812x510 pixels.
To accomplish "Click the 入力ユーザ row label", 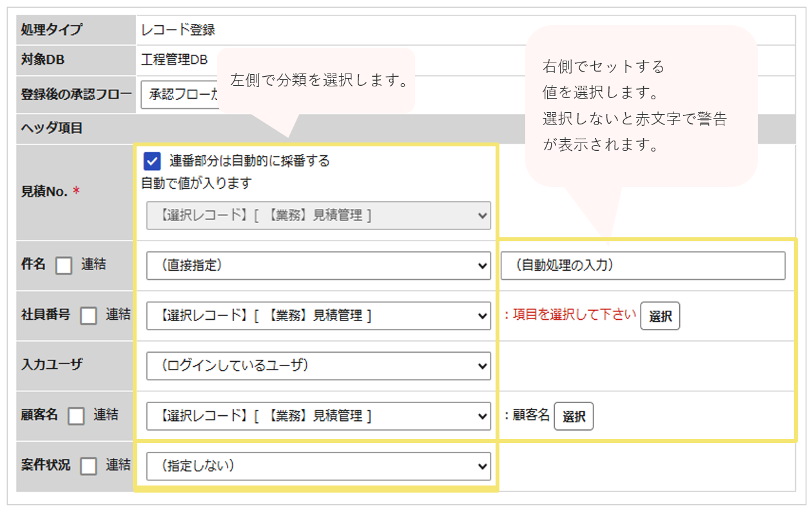I will click(x=52, y=364).
